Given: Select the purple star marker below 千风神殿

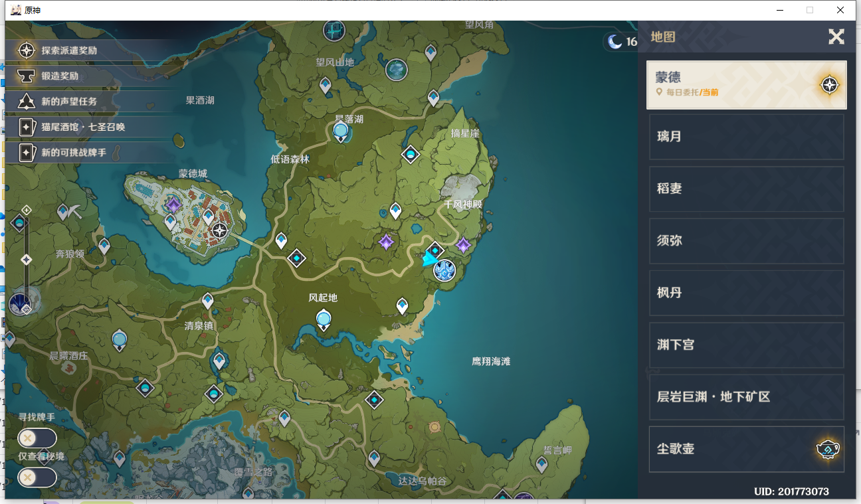Looking at the screenshot, I should coord(463,245).
